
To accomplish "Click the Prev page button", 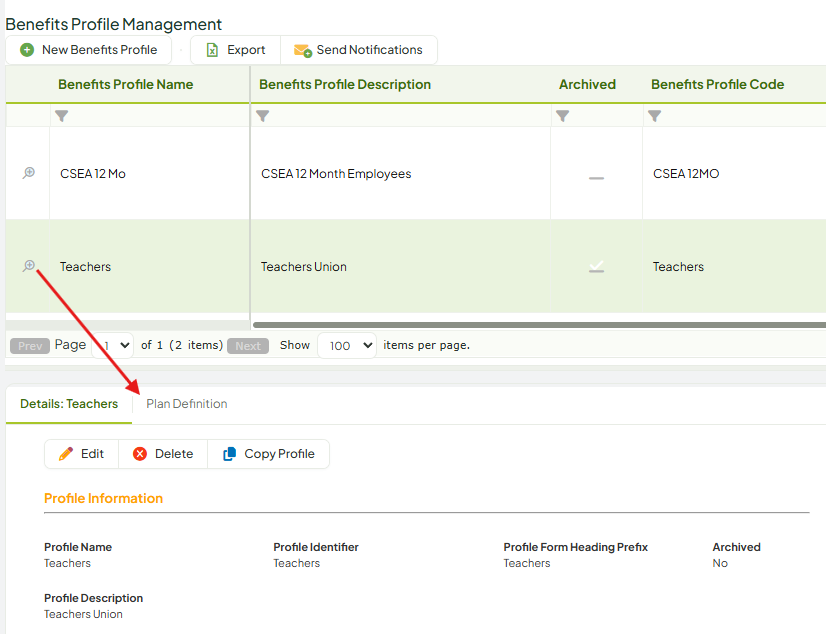I will tap(30, 345).
